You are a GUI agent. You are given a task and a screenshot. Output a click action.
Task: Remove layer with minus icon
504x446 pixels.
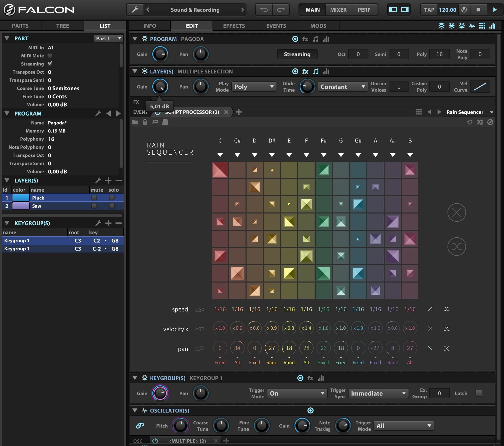coord(119,180)
